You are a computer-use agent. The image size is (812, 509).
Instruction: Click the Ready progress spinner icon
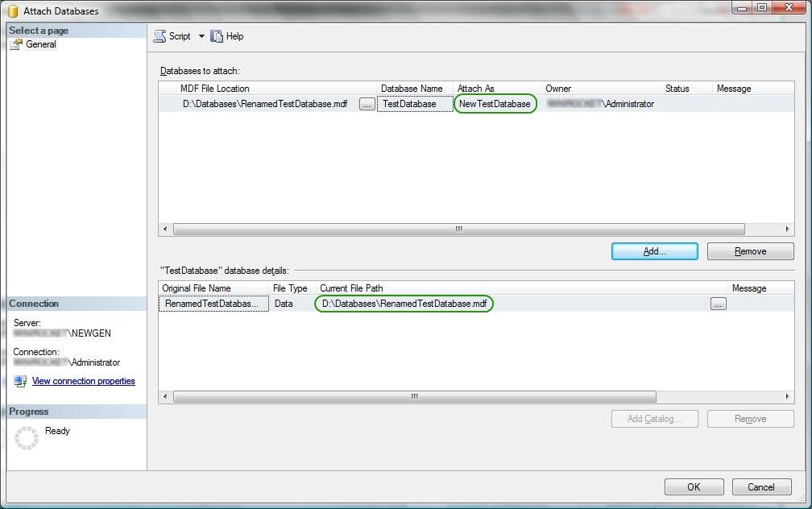point(27,438)
